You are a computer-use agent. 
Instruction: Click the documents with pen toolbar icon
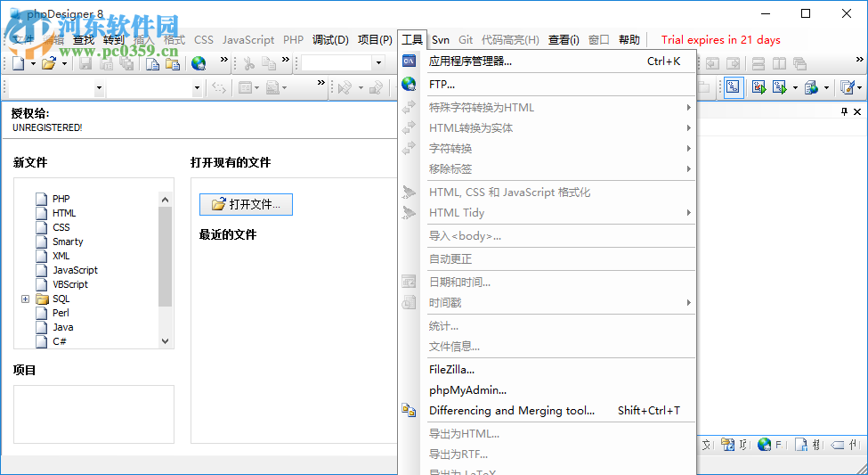847,87
